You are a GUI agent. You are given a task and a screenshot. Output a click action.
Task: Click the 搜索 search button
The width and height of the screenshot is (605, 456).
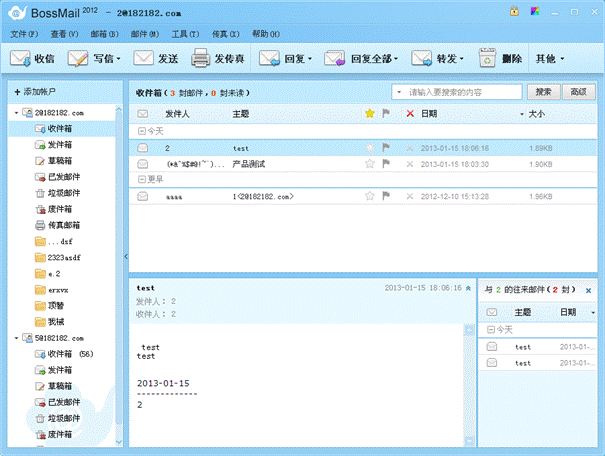[x=540, y=92]
